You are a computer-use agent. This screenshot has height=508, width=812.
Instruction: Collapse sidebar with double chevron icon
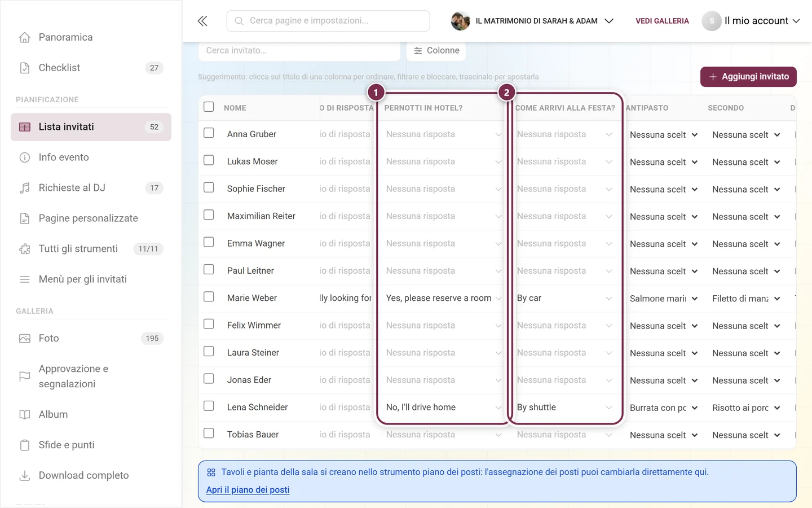202,21
